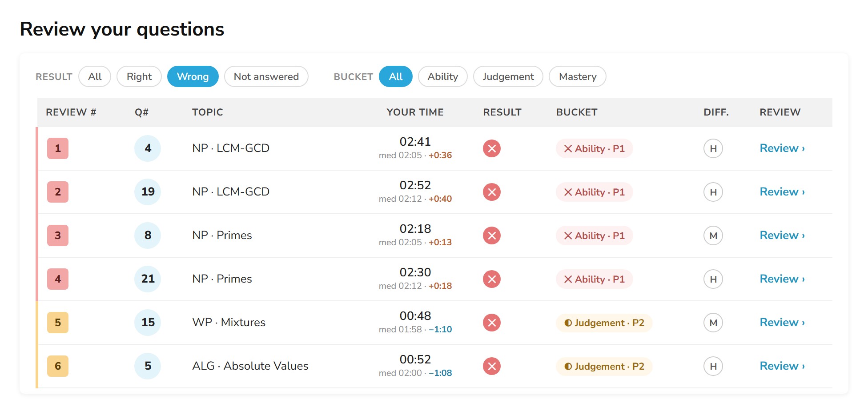The image size is (868, 415).
Task: Select the All bucket filter
Action: [396, 76]
